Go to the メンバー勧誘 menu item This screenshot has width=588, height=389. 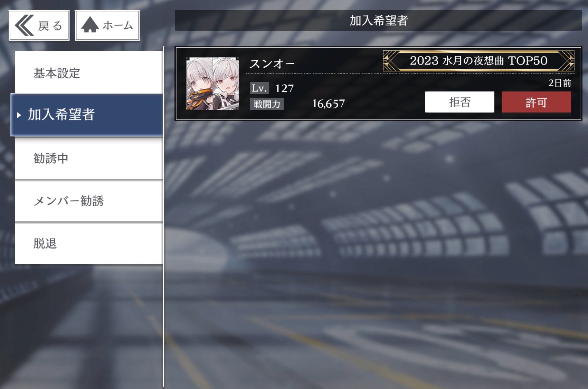click(89, 201)
